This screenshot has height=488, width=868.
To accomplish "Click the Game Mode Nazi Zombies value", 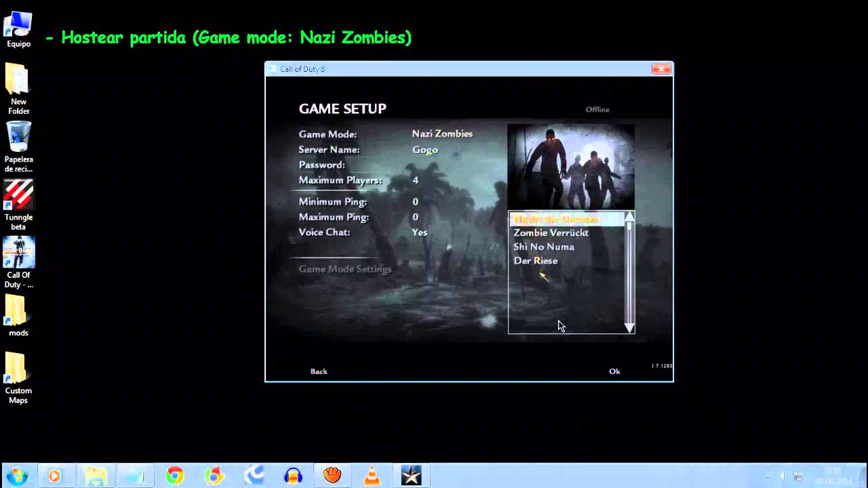I will coord(442,134).
